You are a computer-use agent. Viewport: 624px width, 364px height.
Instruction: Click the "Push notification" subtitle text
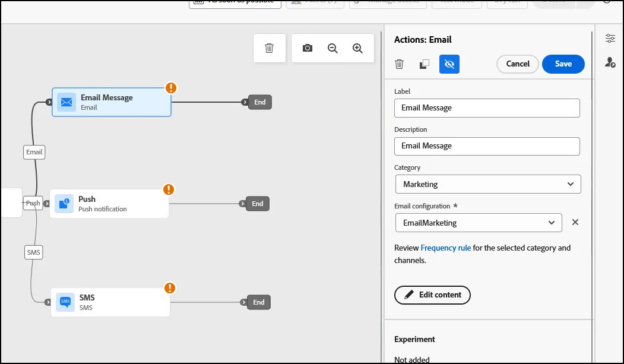[103, 209]
